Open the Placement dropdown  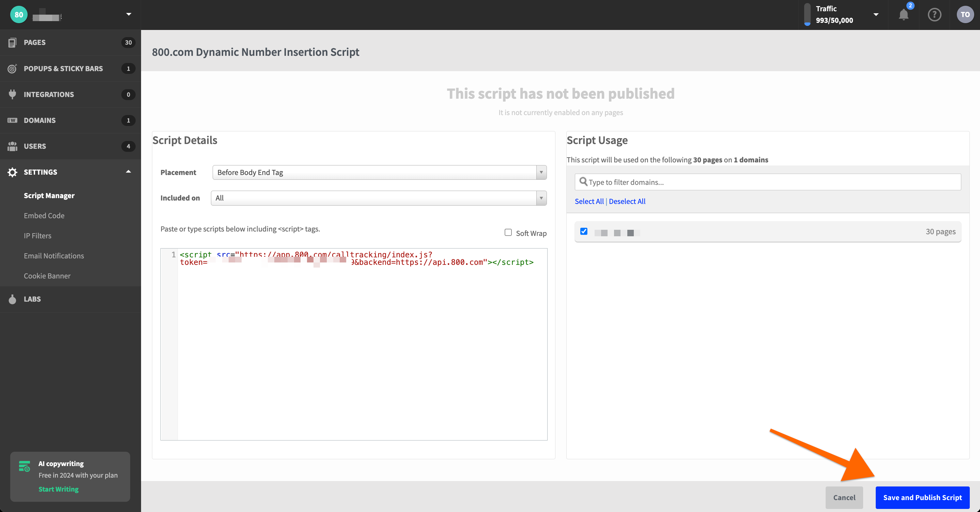pyautogui.click(x=379, y=172)
